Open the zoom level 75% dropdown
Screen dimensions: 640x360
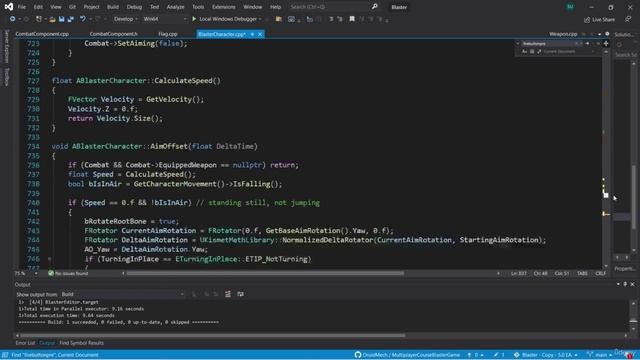(x=26, y=273)
